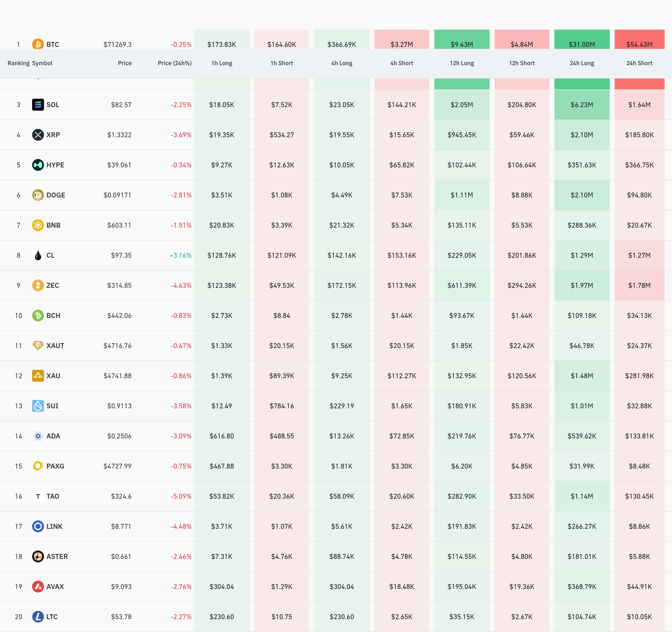Click the SOL coin logo
Screen dimensions: 672x632
pos(38,105)
